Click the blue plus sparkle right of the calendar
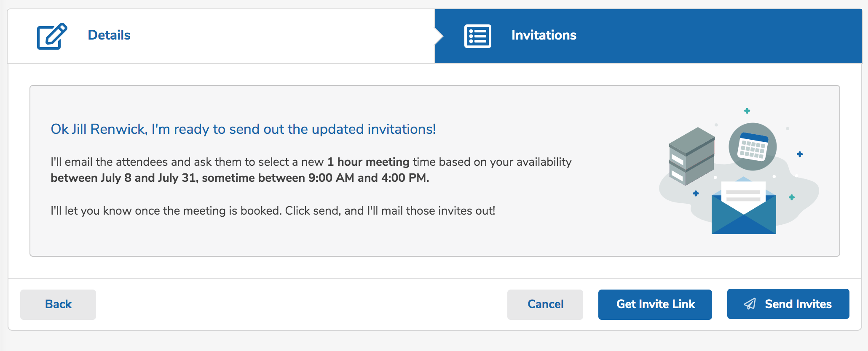Viewport: 868px width, 351px height. click(800, 154)
